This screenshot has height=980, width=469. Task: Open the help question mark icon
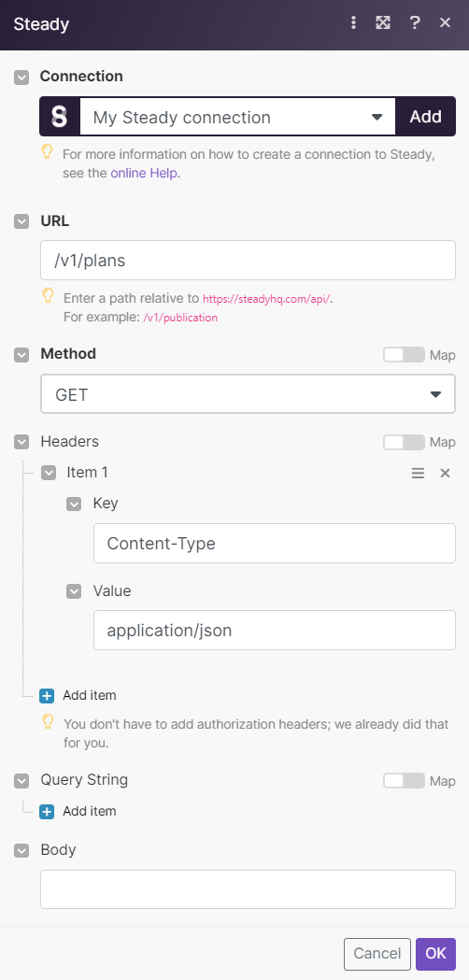coord(415,23)
